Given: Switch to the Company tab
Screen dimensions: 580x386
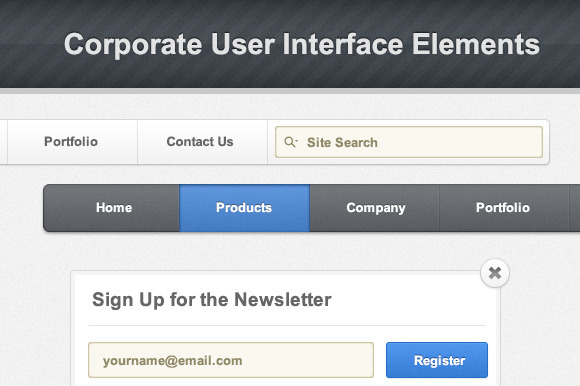Looking at the screenshot, I should click(x=374, y=208).
